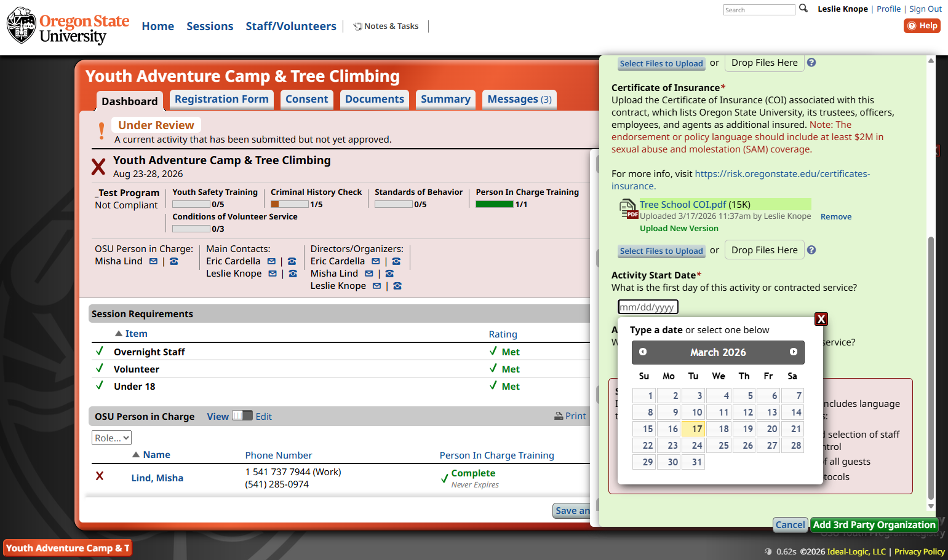Click the help icon beside lower Drop Files Here

(811, 250)
